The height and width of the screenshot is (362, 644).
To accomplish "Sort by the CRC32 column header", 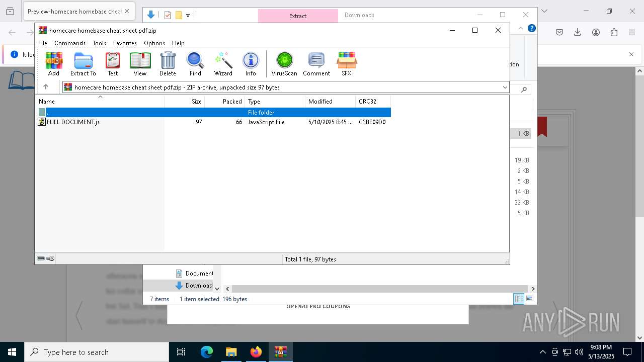I will tap(373, 102).
